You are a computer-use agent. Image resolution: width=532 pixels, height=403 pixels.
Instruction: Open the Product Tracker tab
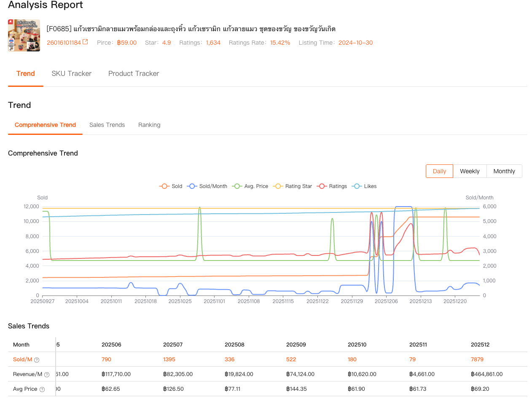point(134,74)
